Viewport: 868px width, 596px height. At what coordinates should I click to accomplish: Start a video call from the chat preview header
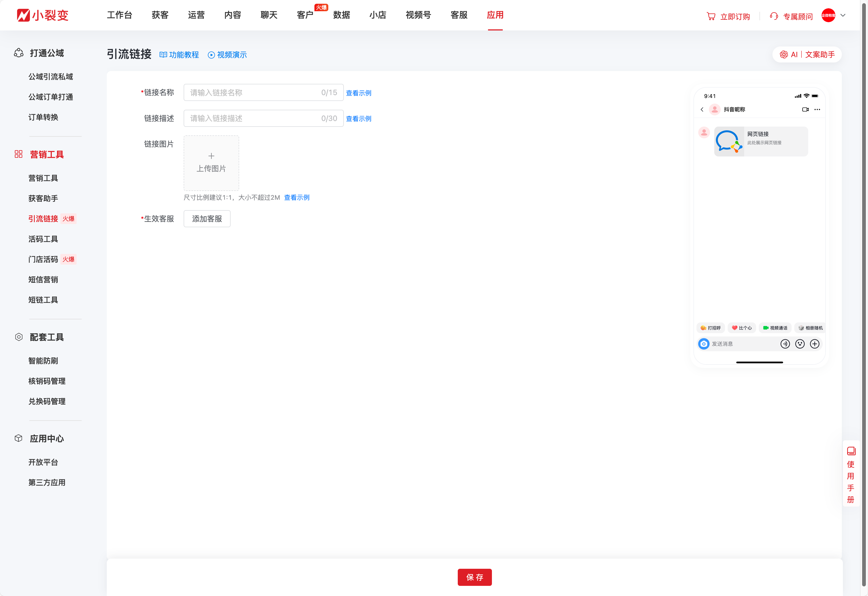pos(805,109)
